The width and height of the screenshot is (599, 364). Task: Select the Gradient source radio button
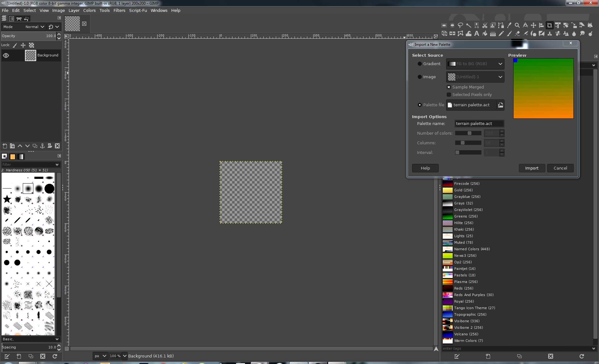pyautogui.click(x=420, y=64)
